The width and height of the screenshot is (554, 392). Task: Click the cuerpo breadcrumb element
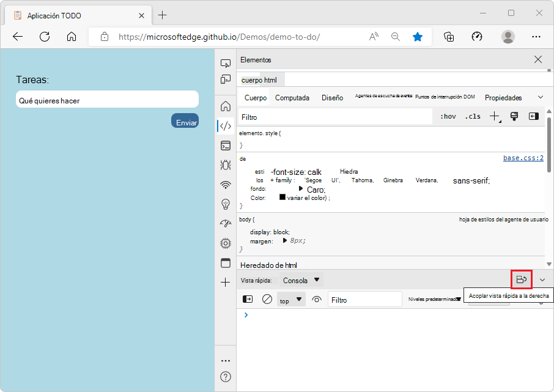tap(251, 80)
